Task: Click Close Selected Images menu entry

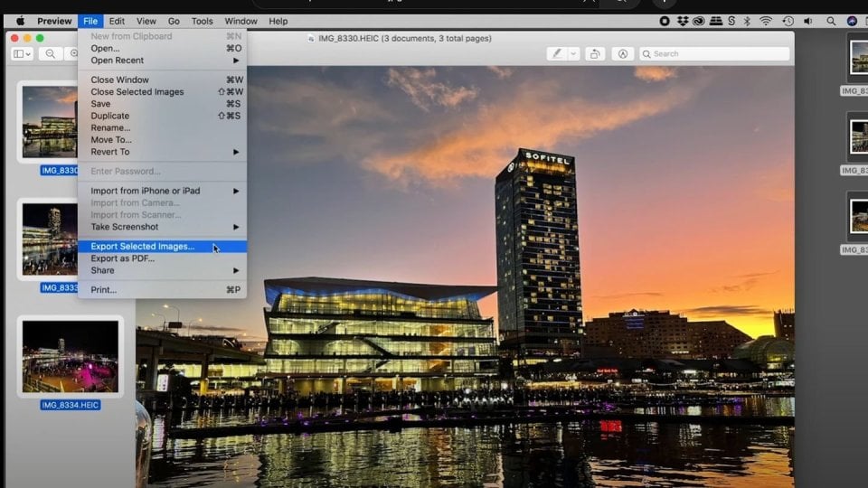Action: [x=137, y=92]
